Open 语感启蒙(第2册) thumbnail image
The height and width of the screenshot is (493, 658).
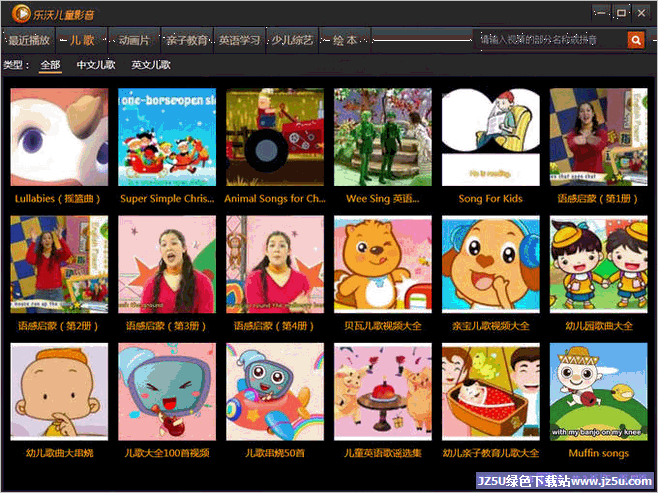coord(59,264)
